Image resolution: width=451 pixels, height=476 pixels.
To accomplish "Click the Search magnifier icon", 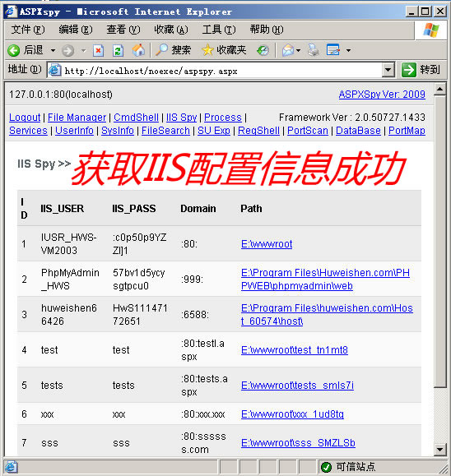I will coord(161,50).
